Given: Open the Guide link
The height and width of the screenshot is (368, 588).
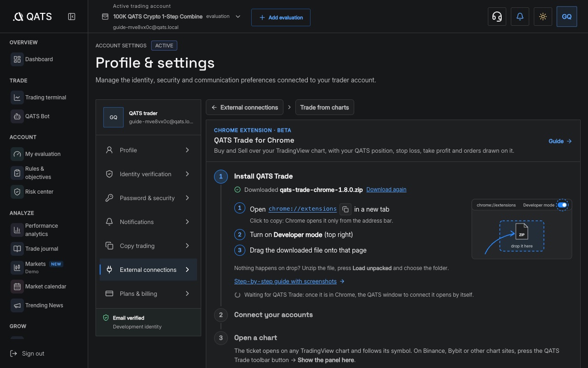Looking at the screenshot, I should [560, 141].
